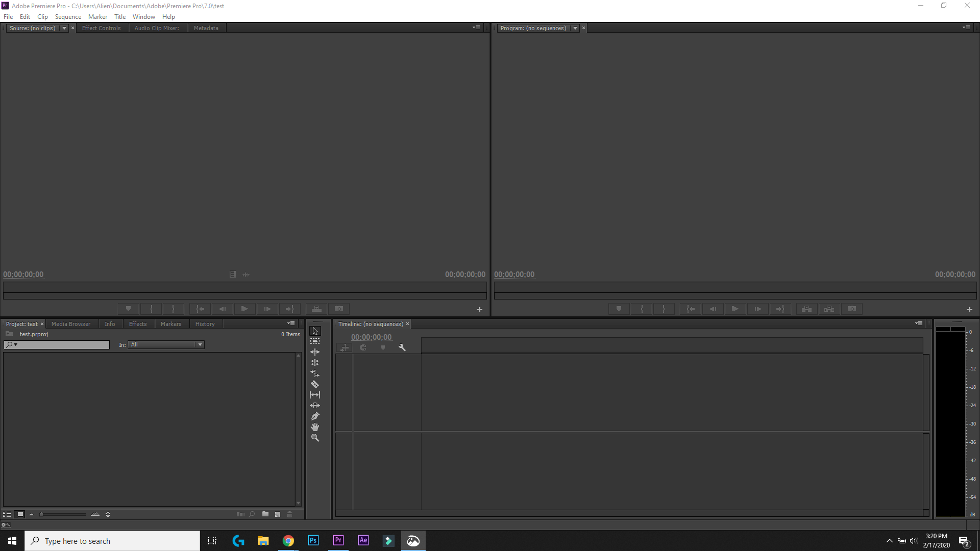
Task: Select the Slip tool in toolbar
Action: [x=314, y=395]
